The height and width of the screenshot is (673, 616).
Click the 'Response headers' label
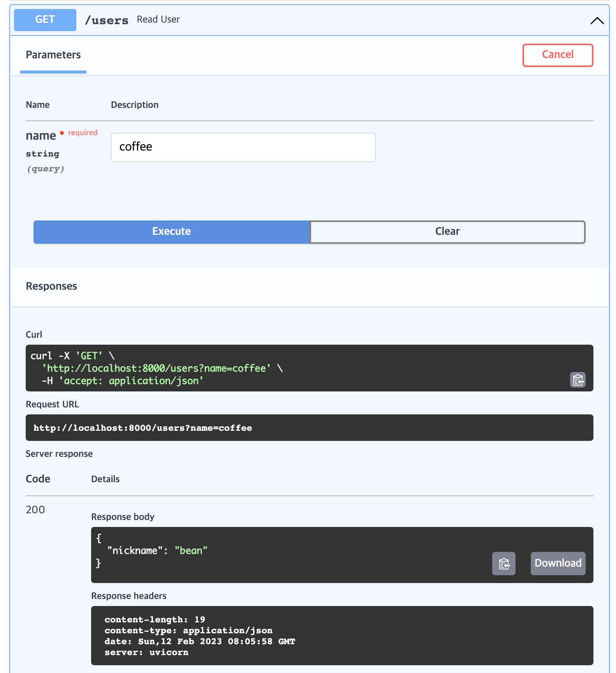click(x=128, y=596)
